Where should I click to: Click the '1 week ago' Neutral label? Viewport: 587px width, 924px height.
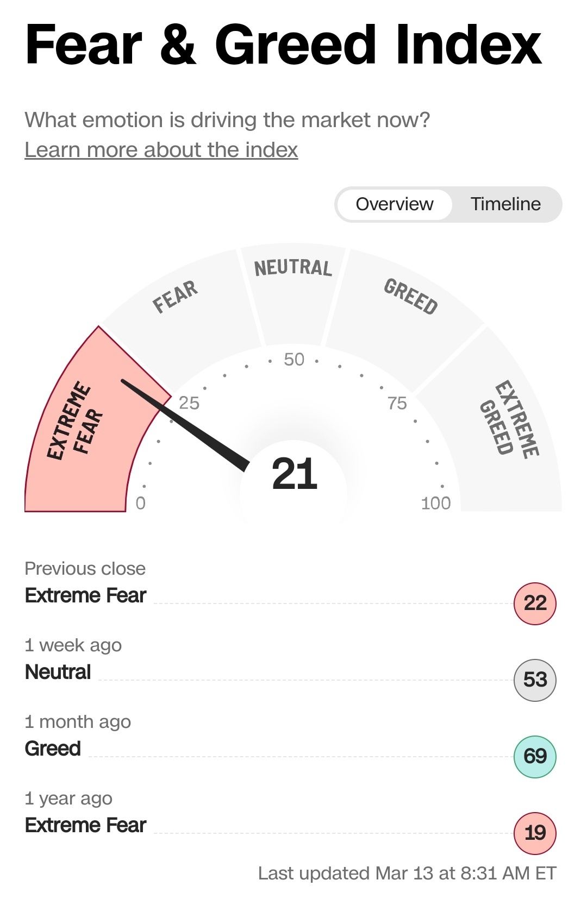click(x=58, y=672)
